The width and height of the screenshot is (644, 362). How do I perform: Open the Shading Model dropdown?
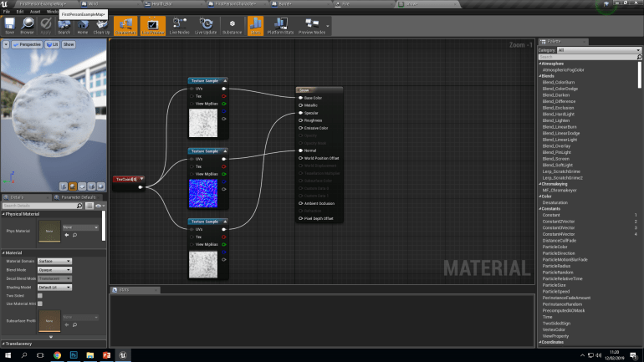pyautogui.click(x=54, y=288)
